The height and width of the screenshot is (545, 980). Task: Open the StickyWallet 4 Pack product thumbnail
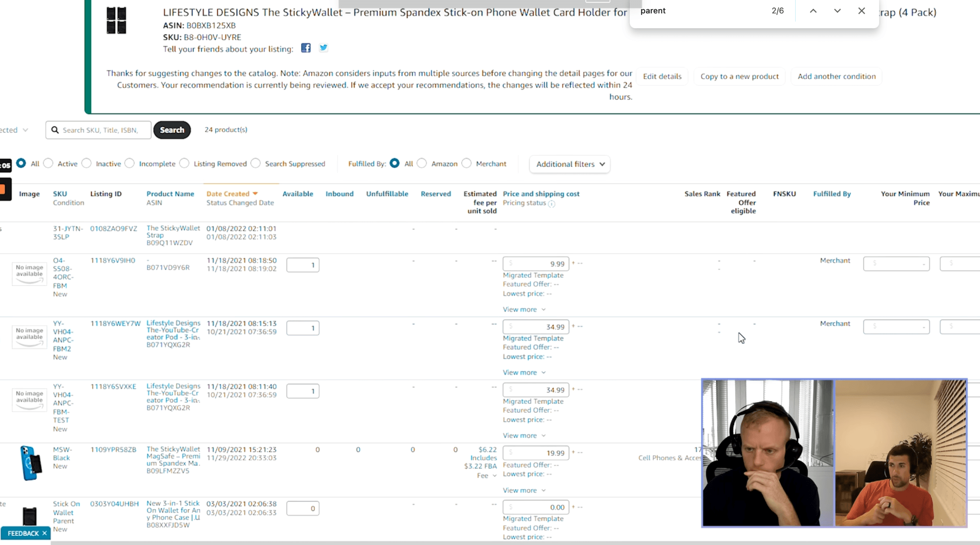click(116, 20)
